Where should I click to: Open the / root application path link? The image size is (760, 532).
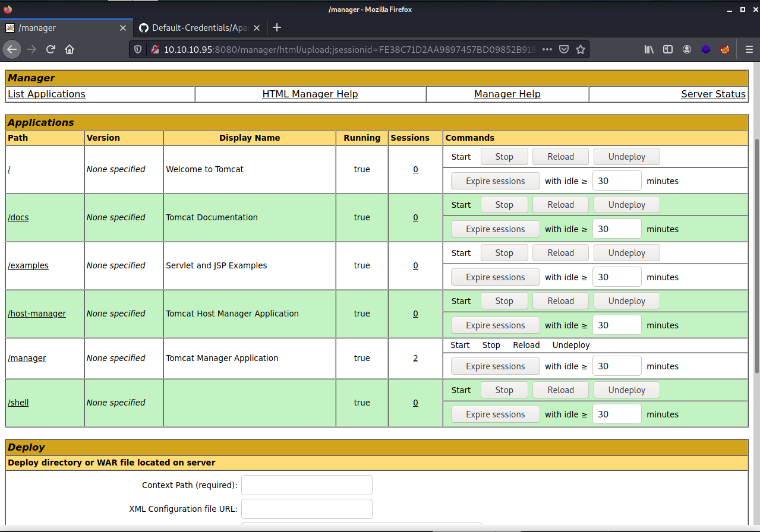9,169
